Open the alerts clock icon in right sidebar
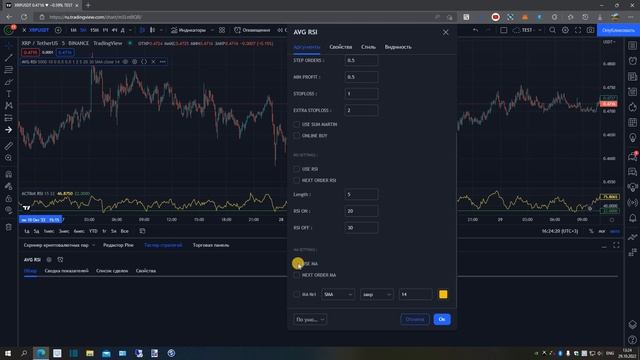 click(633, 61)
